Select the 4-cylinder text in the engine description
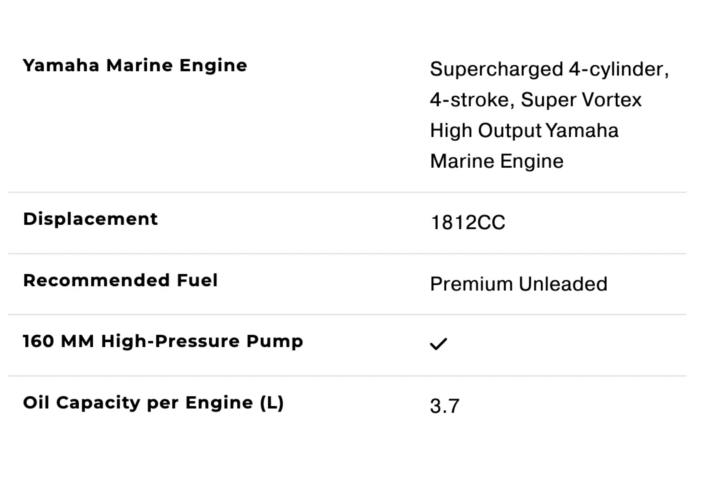 (619, 70)
